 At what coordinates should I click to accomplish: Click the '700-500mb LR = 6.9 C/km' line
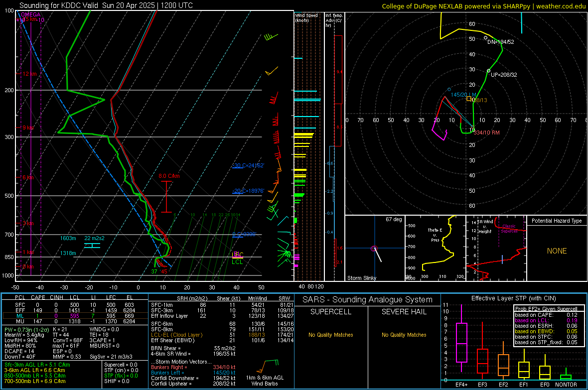tap(35, 382)
